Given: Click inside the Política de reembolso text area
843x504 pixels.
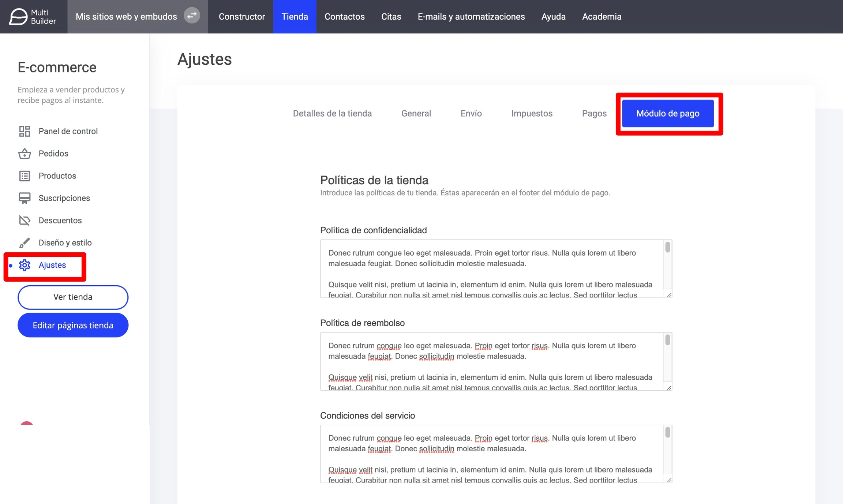Looking at the screenshot, I should tap(490, 361).
